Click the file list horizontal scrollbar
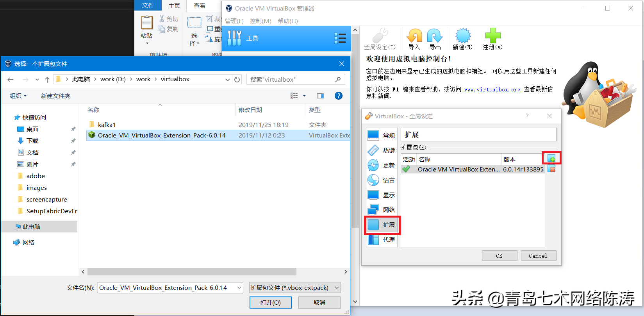This screenshot has height=316, width=644. (x=192, y=271)
